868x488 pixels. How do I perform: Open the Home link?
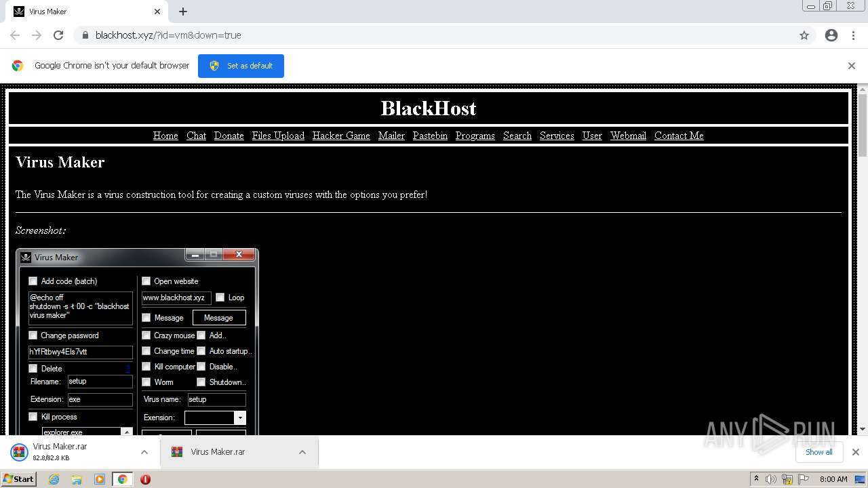click(165, 136)
